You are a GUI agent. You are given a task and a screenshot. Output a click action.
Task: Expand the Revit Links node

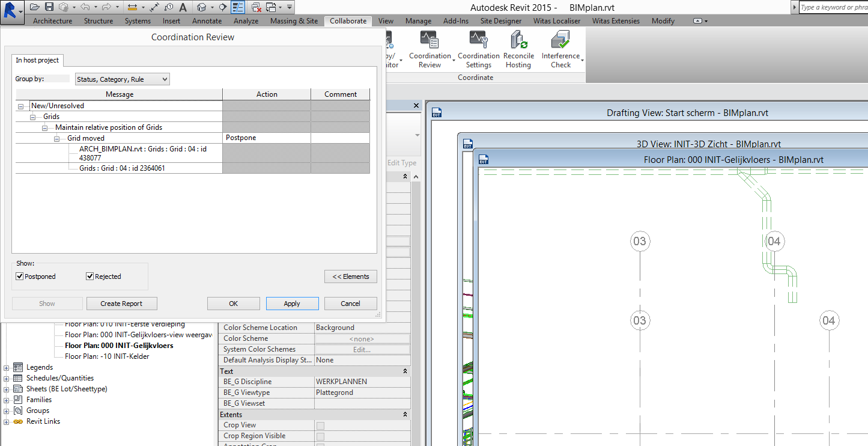click(x=7, y=421)
